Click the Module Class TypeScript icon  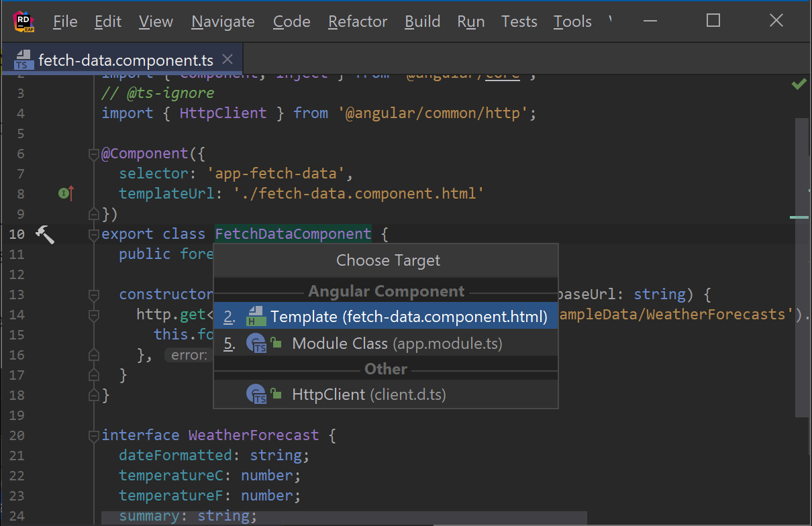tap(256, 344)
